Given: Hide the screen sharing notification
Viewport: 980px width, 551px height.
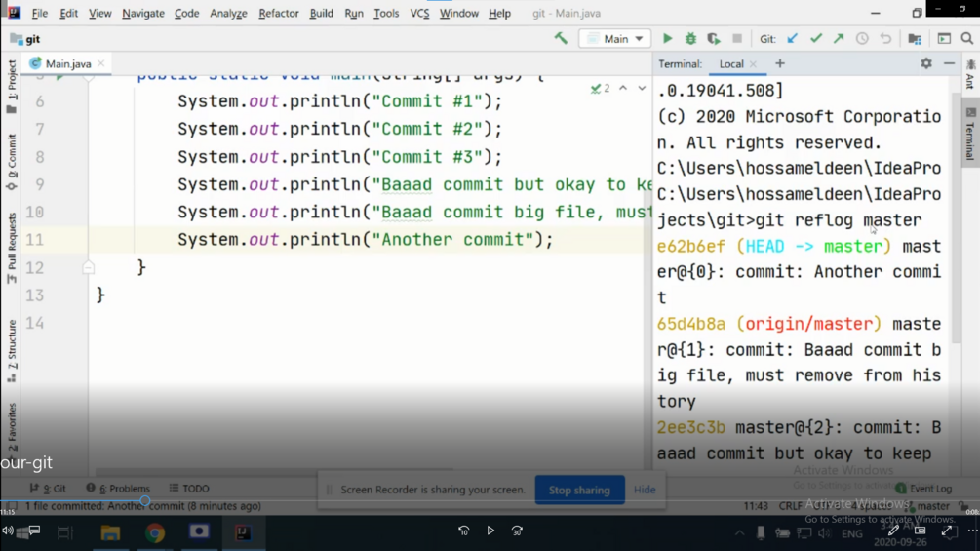Looking at the screenshot, I should click(x=645, y=490).
